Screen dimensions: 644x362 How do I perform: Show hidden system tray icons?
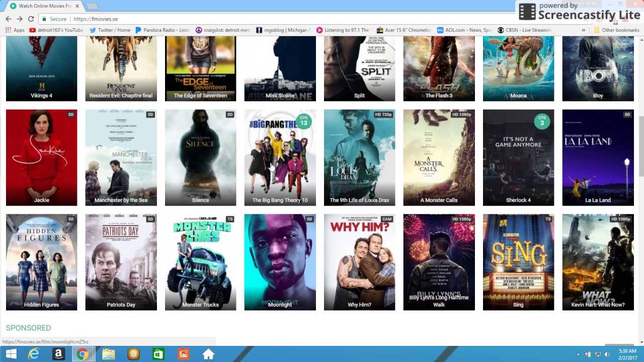point(578,354)
